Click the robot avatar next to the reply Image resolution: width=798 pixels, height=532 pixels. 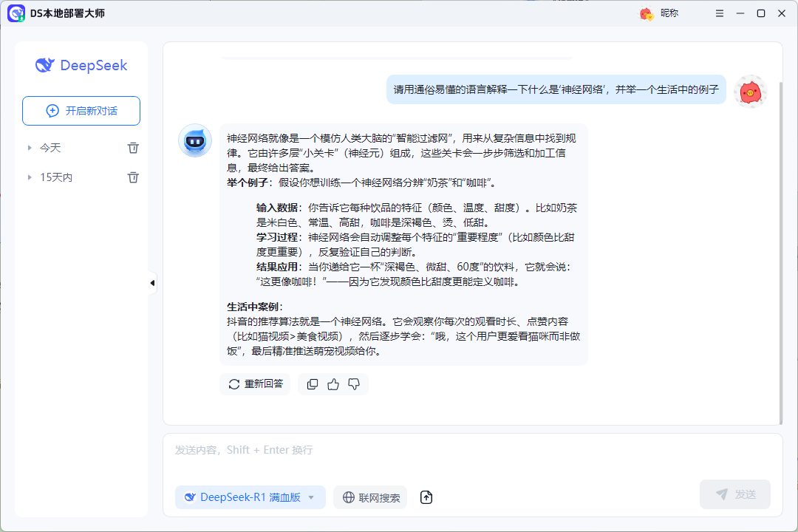(x=195, y=141)
